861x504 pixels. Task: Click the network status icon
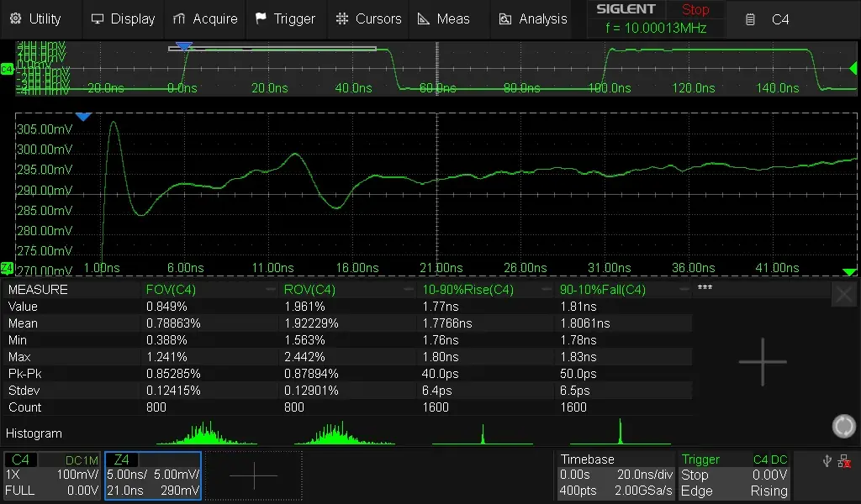(x=844, y=460)
